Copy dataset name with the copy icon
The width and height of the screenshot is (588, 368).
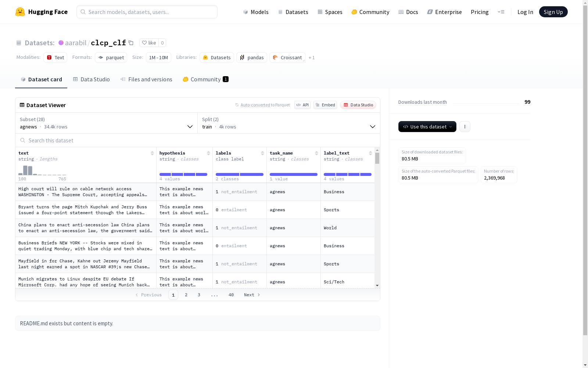(131, 43)
